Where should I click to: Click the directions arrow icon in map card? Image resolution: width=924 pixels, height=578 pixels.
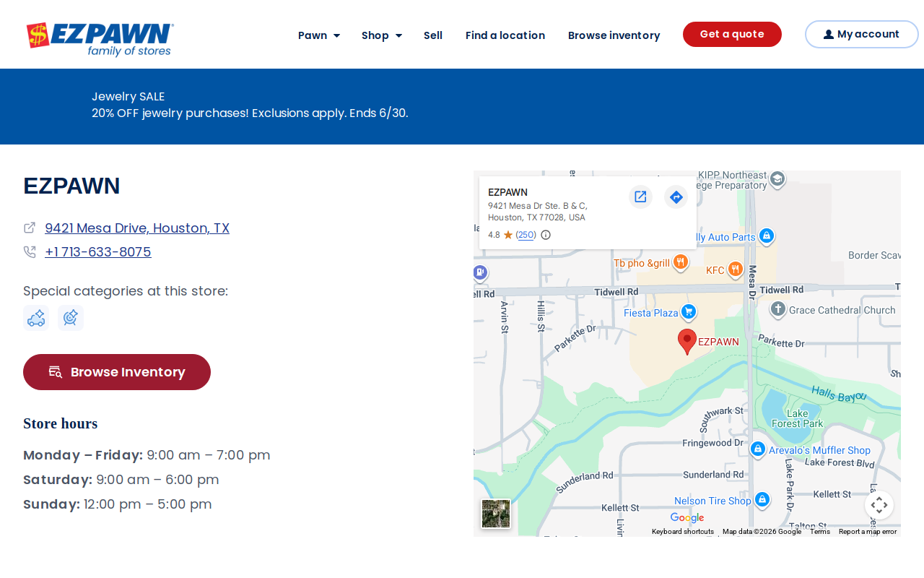pos(676,197)
